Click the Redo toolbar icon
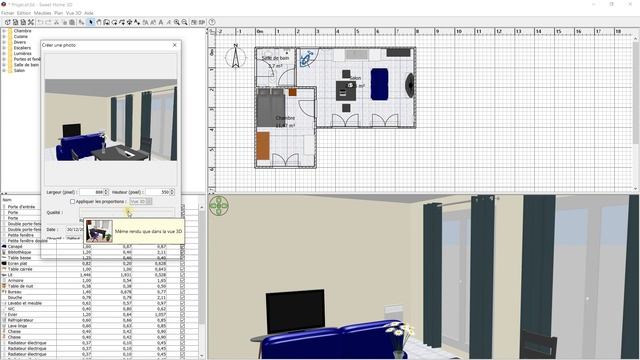640x360 pixels. click(x=49, y=22)
